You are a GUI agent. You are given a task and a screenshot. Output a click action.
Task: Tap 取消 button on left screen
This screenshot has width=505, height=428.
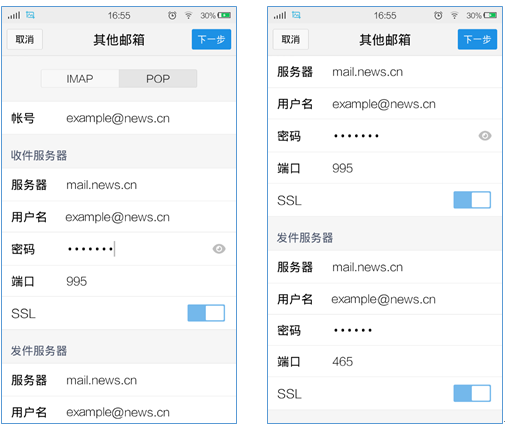[x=25, y=39]
